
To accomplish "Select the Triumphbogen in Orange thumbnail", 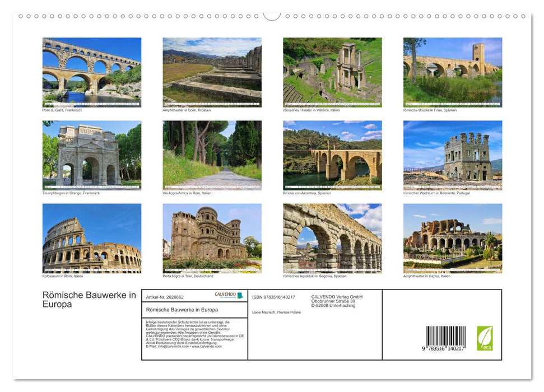I will coord(92,155).
